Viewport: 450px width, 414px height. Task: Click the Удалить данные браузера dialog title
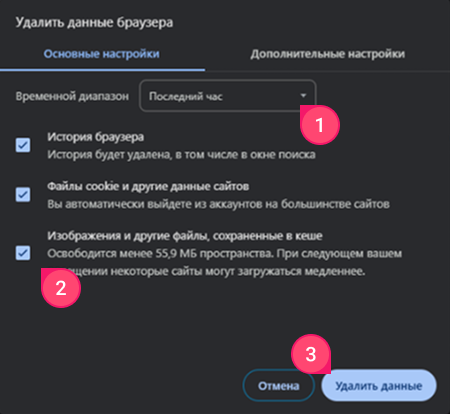[94, 23]
